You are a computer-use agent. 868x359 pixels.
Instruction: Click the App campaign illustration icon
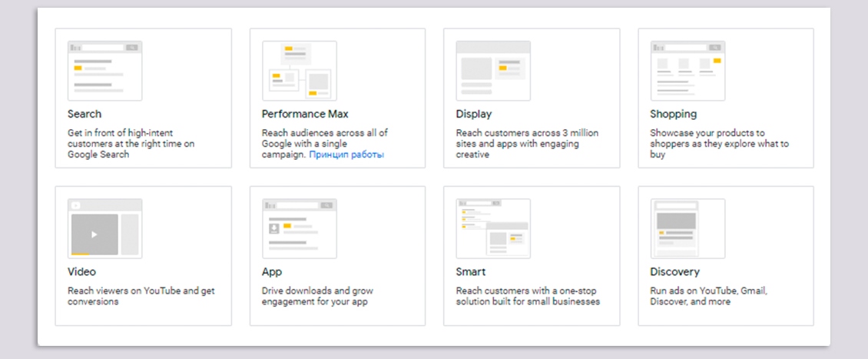coord(299,228)
